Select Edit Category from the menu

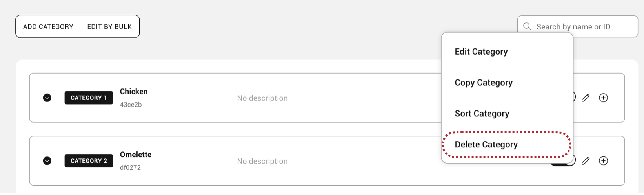481,52
